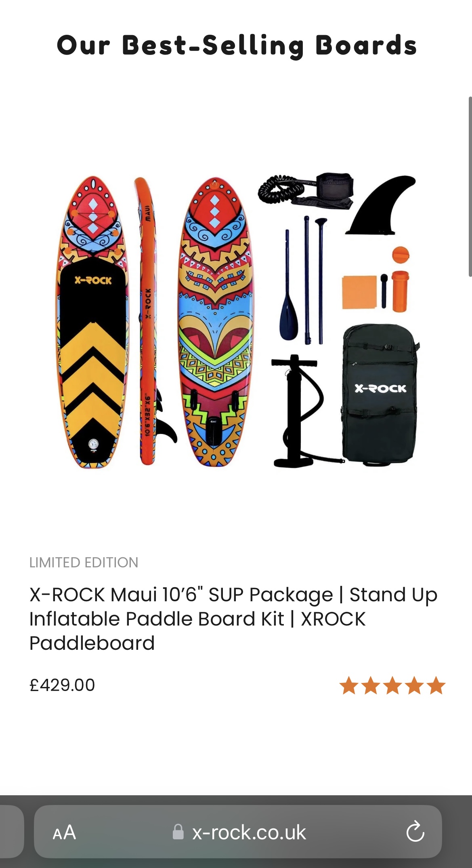Image resolution: width=472 pixels, height=868 pixels.
Task: Tap the Safari reload page icon
Action: tap(415, 831)
